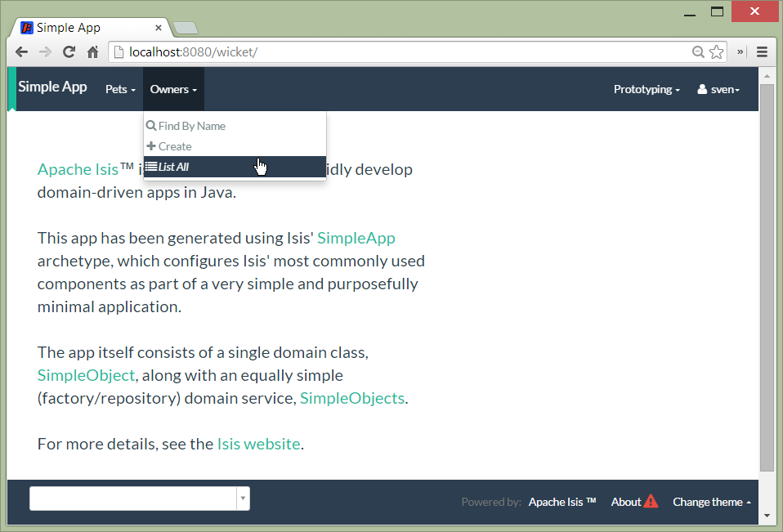Viewport: 783px width, 532px height.
Task: Reload the page with refresh icon
Action: [69, 51]
